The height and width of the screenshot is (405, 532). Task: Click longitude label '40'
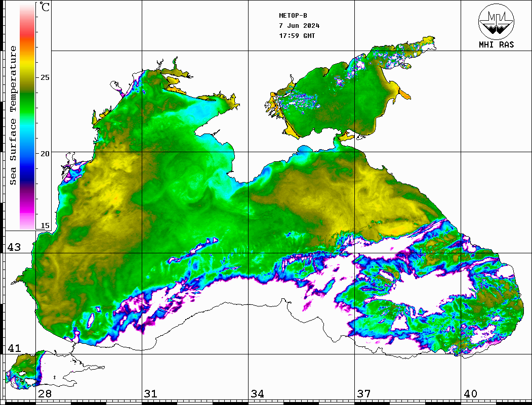click(x=470, y=393)
